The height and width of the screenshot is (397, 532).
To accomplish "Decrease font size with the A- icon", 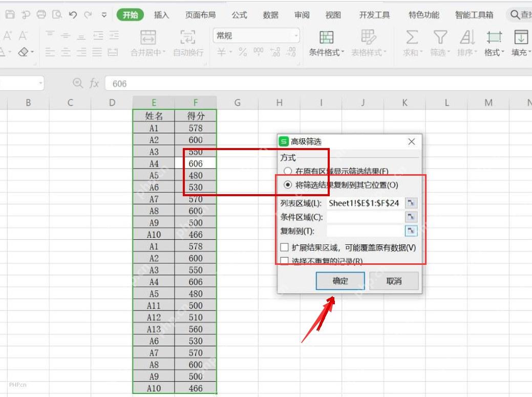I will pos(23,35).
